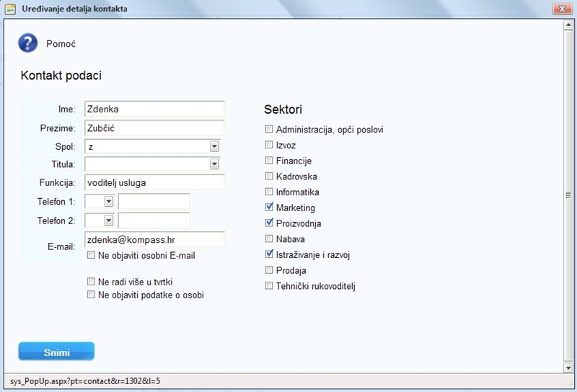The width and height of the screenshot is (577, 392).
Task: Click the blue Pomoć help icon
Action: coord(27,43)
